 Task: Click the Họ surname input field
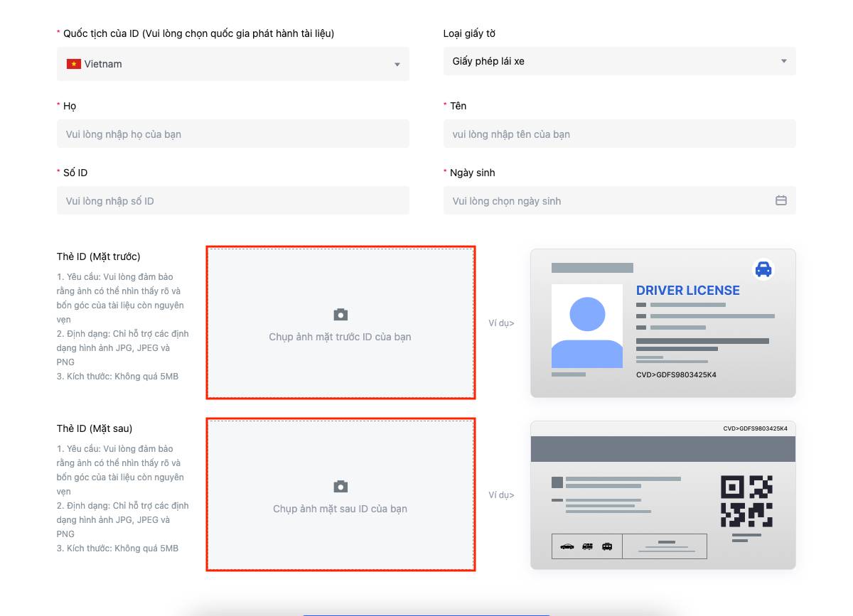point(233,134)
